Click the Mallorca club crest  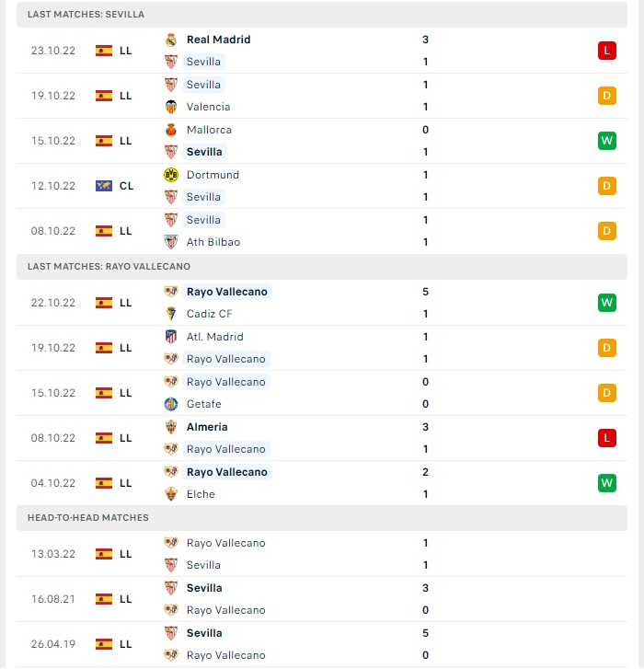[171, 130]
